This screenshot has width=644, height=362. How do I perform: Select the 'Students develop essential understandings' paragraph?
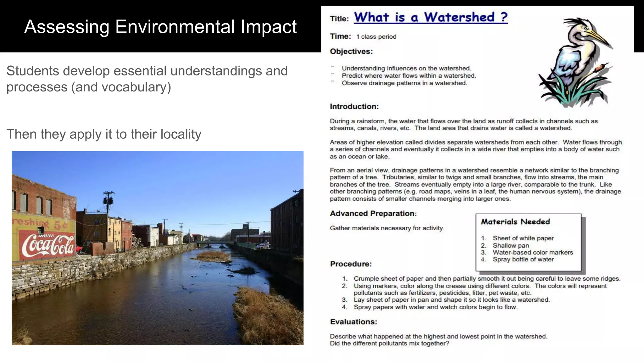point(147,79)
